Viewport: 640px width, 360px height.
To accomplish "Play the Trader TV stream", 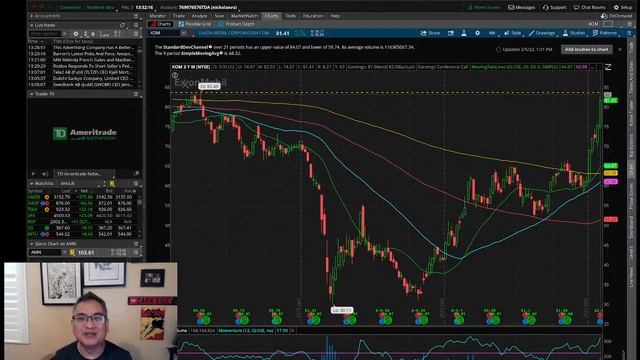I will [x=33, y=174].
